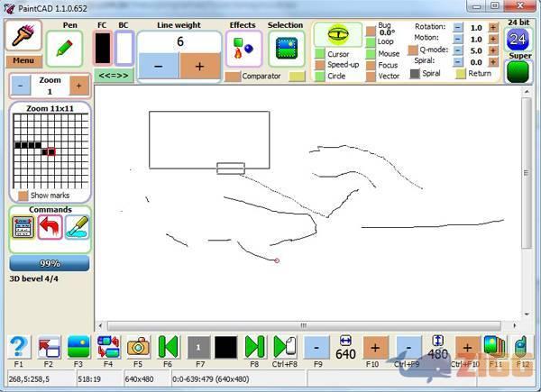Enable the Q-mode checkbox
The width and height of the screenshot is (541, 392).
(413, 50)
